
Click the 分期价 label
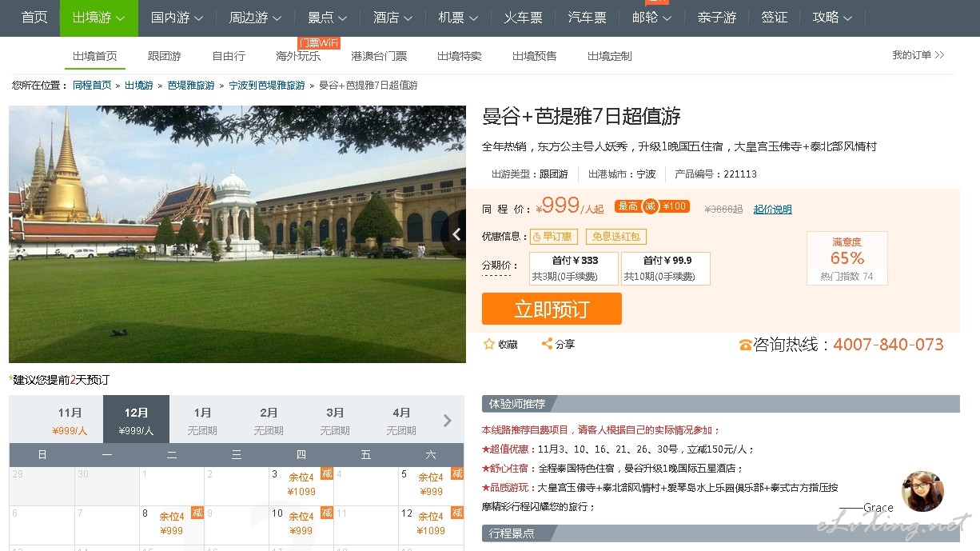click(500, 266)
